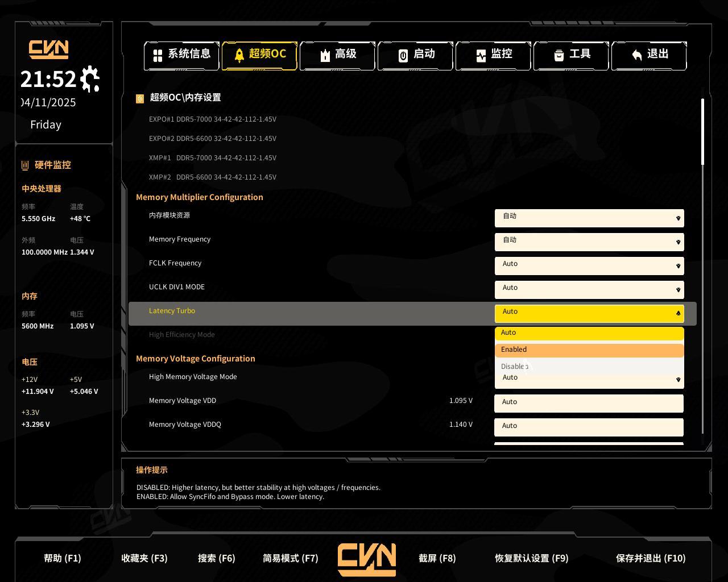
Task: Click the 5.550 GHz CPU frequency value
Action: (x=39, y=219)
